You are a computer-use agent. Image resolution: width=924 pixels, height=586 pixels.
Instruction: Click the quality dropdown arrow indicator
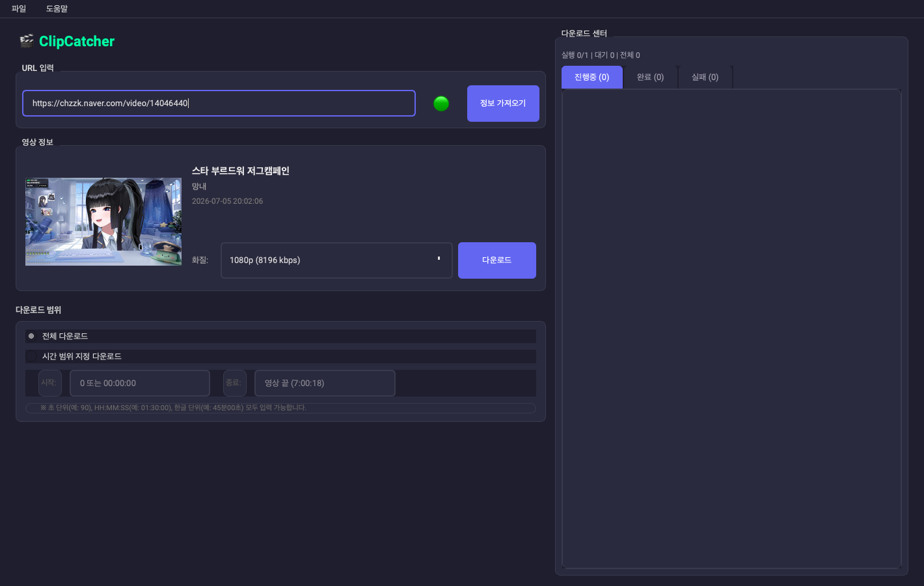pos(439,258)
